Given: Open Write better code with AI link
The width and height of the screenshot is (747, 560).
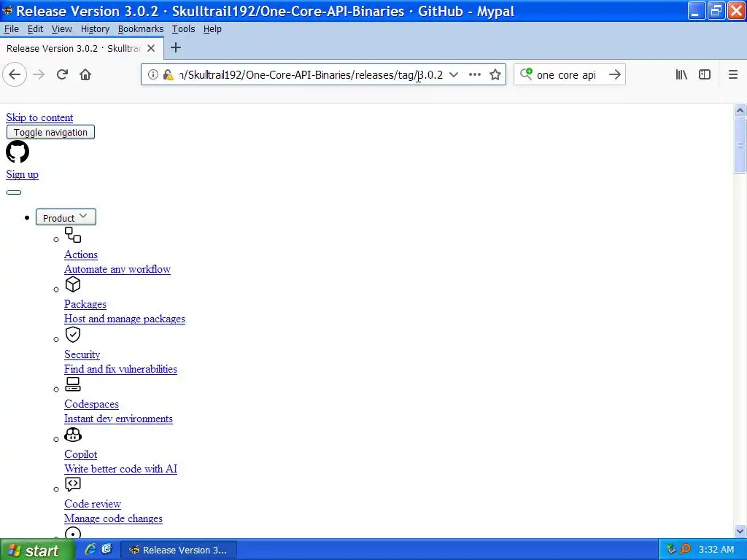Looking at the screenshot, I should 121,469.
